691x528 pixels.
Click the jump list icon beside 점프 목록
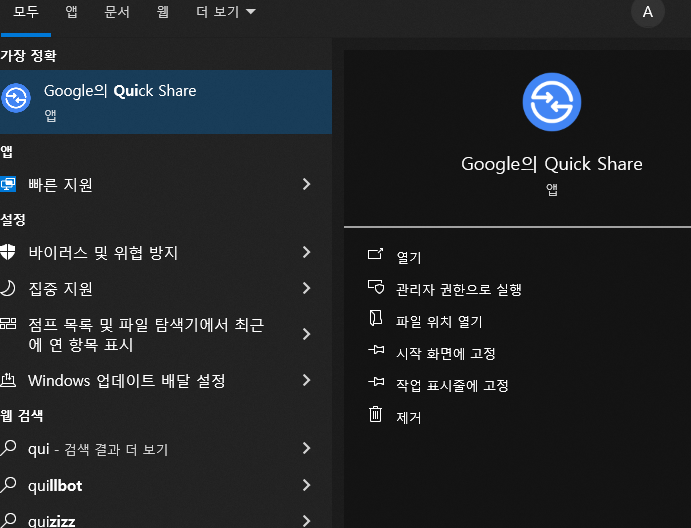click(8, 324)
